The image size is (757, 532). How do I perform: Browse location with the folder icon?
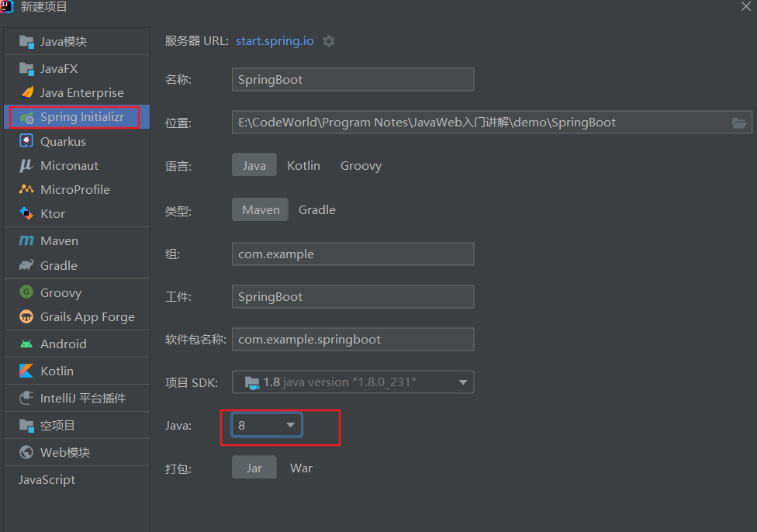pos(739,123)
